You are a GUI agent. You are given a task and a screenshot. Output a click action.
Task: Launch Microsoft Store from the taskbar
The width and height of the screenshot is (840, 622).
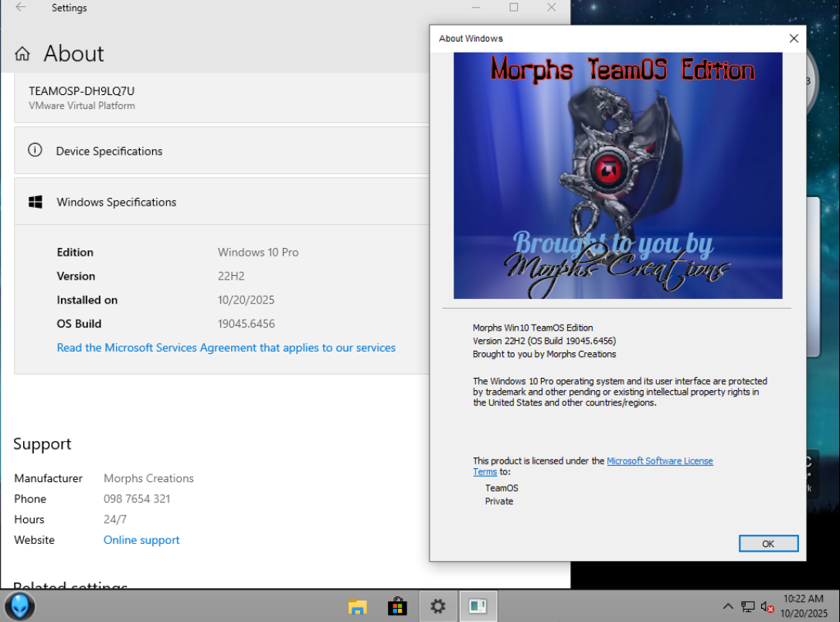coord(397,607)
